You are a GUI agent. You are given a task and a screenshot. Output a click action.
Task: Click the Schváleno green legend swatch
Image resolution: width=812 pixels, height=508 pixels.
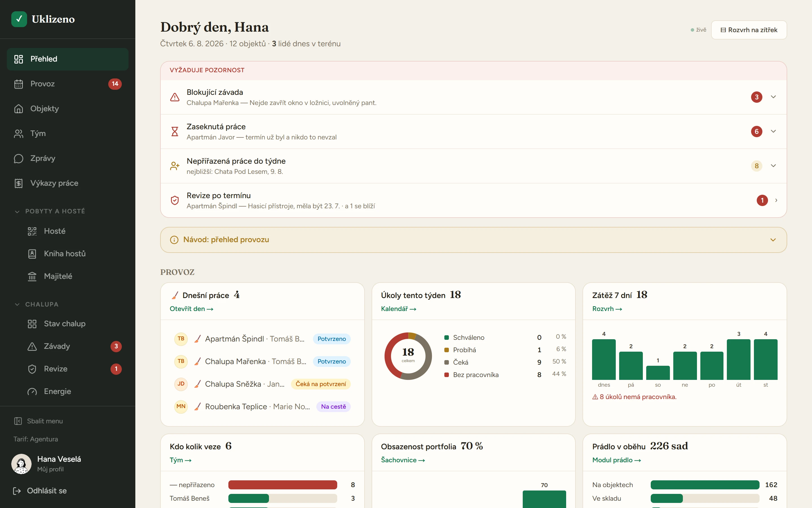447,338
